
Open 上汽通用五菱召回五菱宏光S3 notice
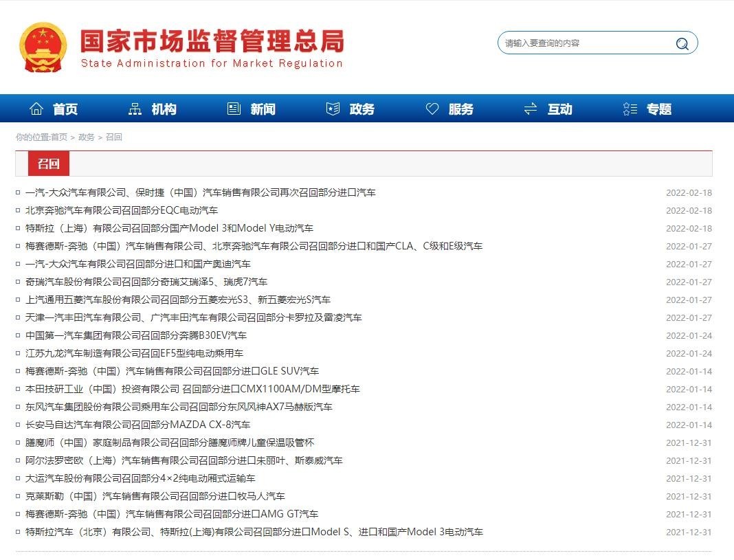178,300
